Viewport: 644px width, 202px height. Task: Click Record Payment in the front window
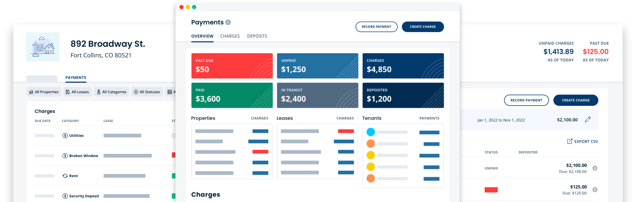tap(376, 27)
